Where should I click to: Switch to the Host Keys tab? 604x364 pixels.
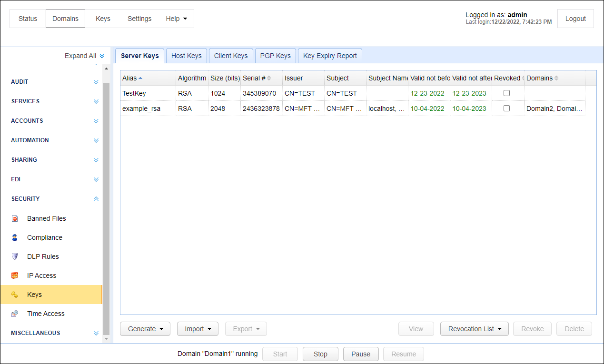coord(187,56)
